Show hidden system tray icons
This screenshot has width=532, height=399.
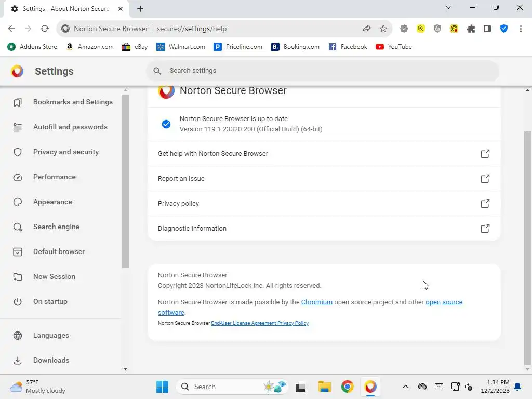(x=405, y=387)
